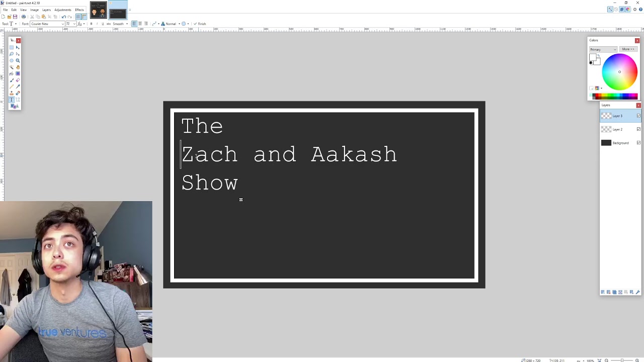Open the font size dropdown
This screenshot has height=362, width=644.
click(71, 24)
